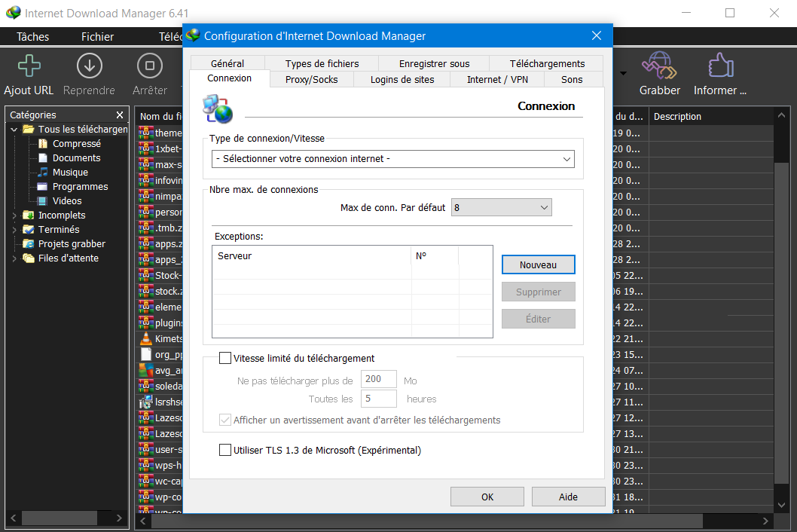Click the blank file icon beside org_pp
The width and height of the screenshot is (797, 532).
coord(146,354)
